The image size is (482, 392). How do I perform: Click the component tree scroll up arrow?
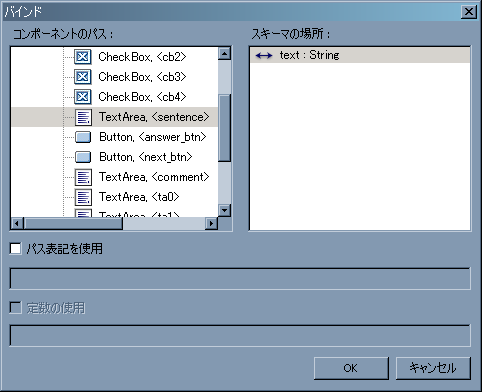click(224, 53)
